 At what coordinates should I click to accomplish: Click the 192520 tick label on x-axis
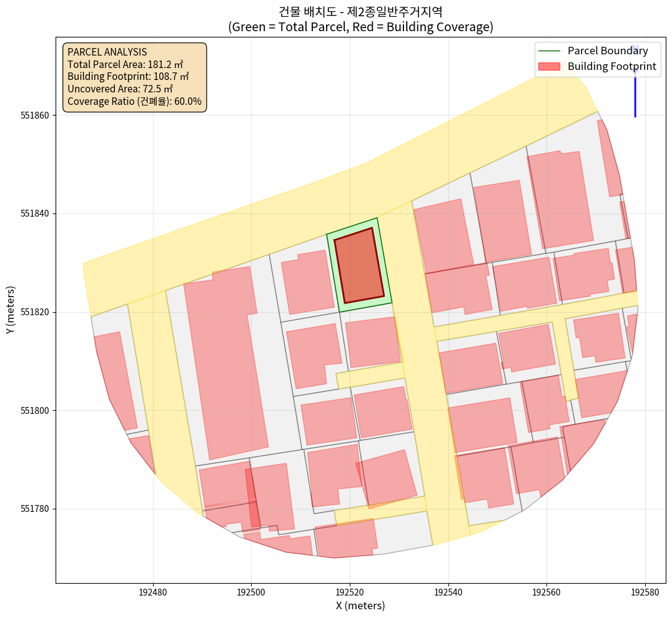[x=350, y=591]
